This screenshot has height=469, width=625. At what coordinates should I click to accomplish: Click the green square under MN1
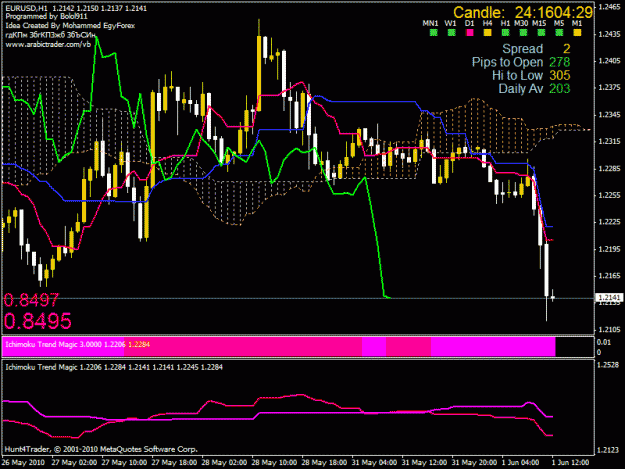[433, 33]
